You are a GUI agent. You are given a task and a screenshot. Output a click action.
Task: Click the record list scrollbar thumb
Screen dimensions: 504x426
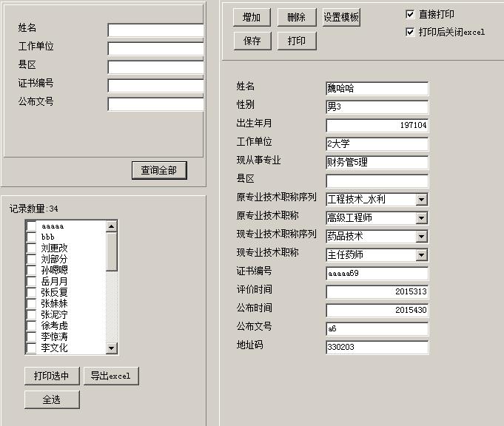[x=111, y=251]
